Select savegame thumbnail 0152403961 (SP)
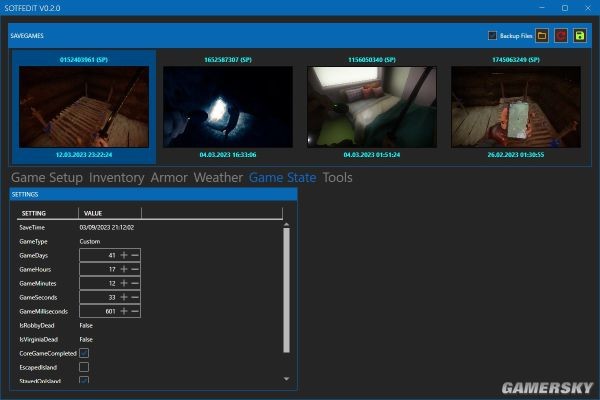The image size is (600, 400). [84, 107]
